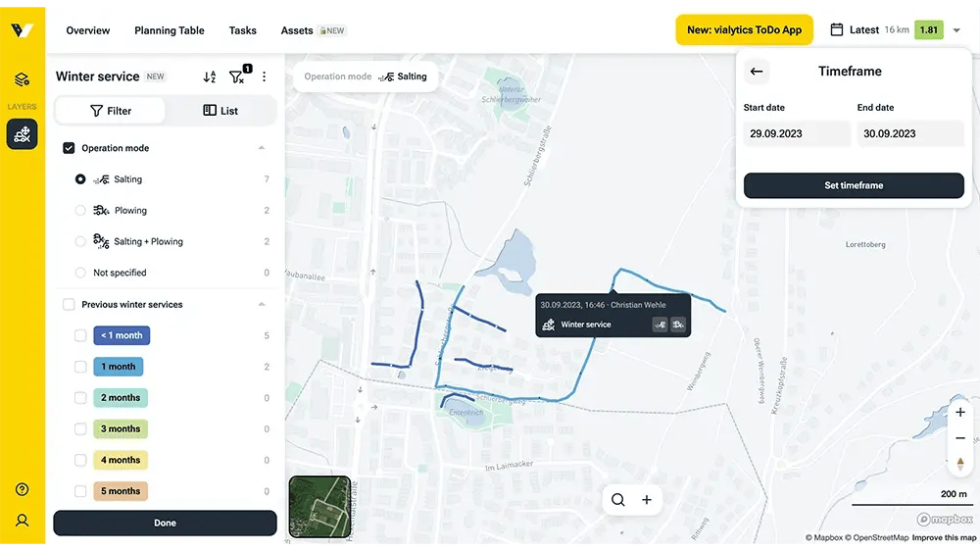Click the Done button
The image size is (980, 551).
(165, 523)
